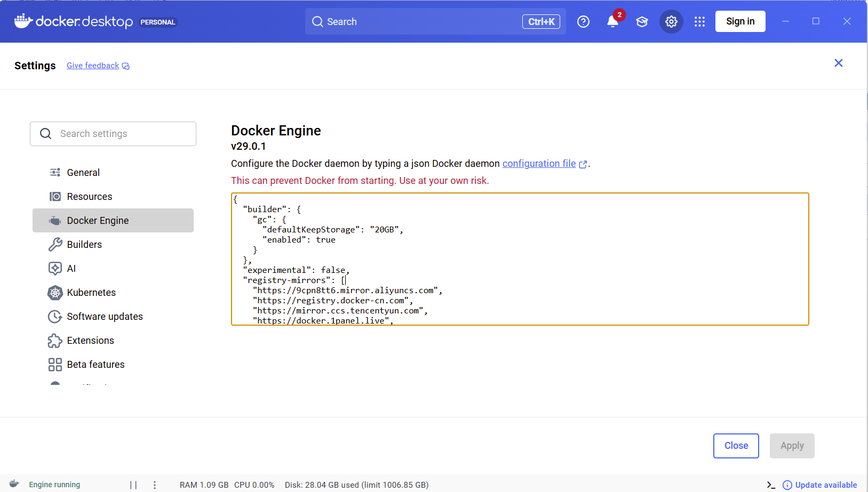Open the configuration file documentation link
Screen dimensions: 868x492
coord(539,164)
